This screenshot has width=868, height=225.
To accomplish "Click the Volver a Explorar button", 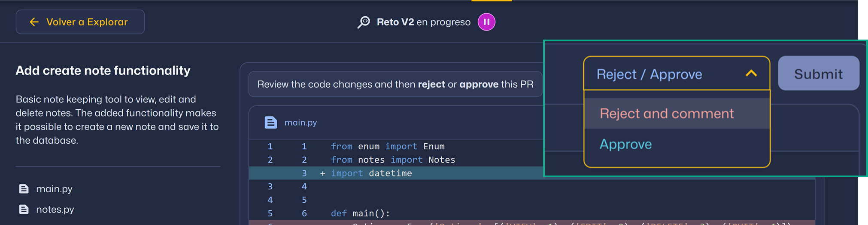I will [x=80, y=22].
